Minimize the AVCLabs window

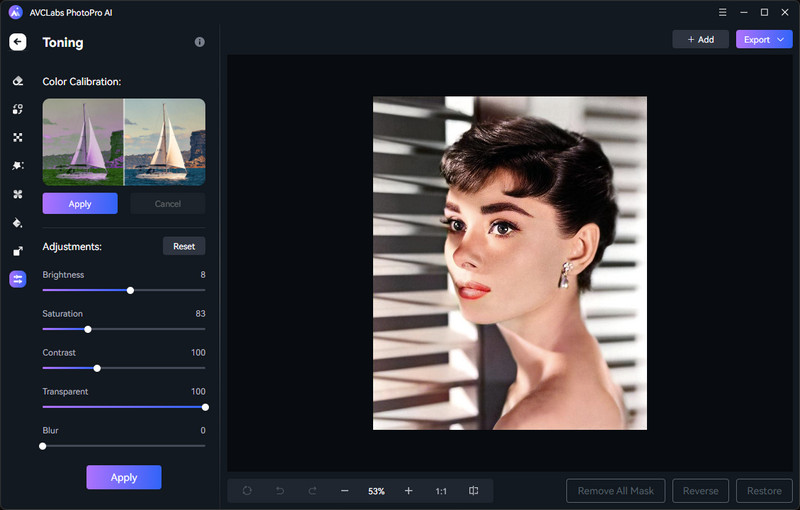coord(743,12)
